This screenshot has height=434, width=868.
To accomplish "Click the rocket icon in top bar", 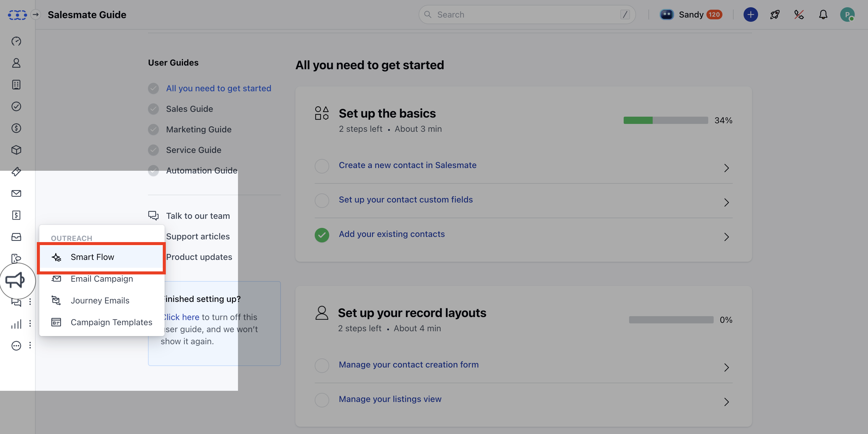I will click(775, 15).
